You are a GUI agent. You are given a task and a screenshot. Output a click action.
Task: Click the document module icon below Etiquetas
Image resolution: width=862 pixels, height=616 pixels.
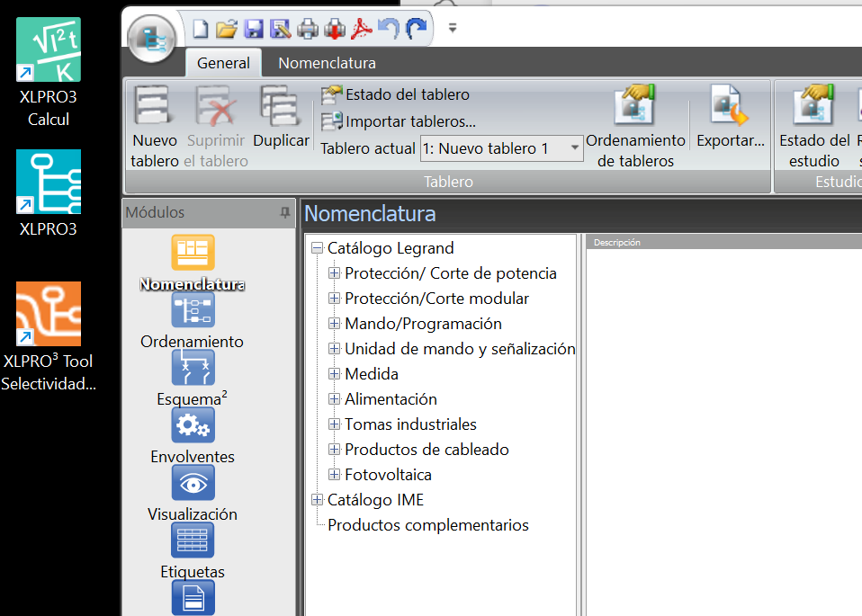(x=193, y=598)
